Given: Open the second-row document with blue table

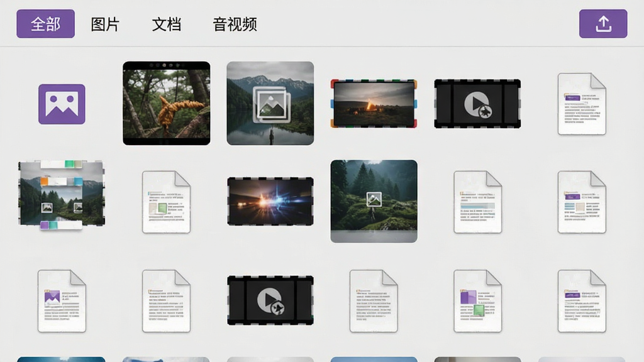Looking at the screenshot, I should pyautogui.click(x=478, y=202).
